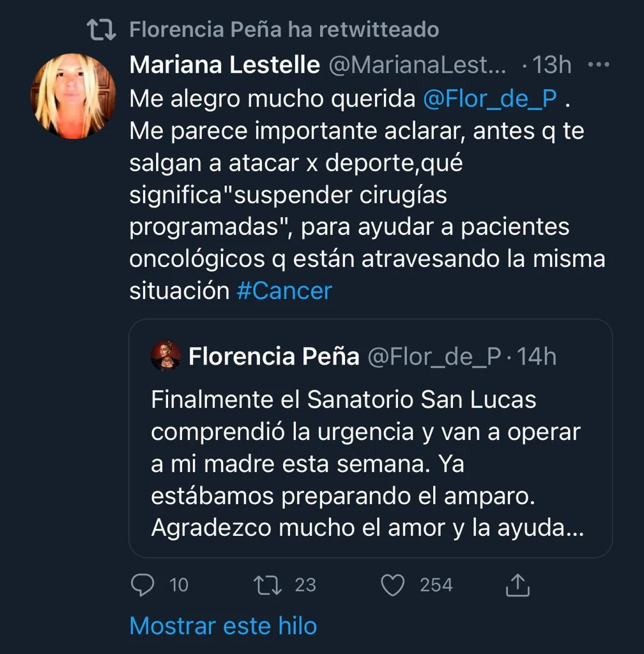Click the 254 likes count
Image resolution: width=644 pixels, height=654 pixels.
point(436,584)
